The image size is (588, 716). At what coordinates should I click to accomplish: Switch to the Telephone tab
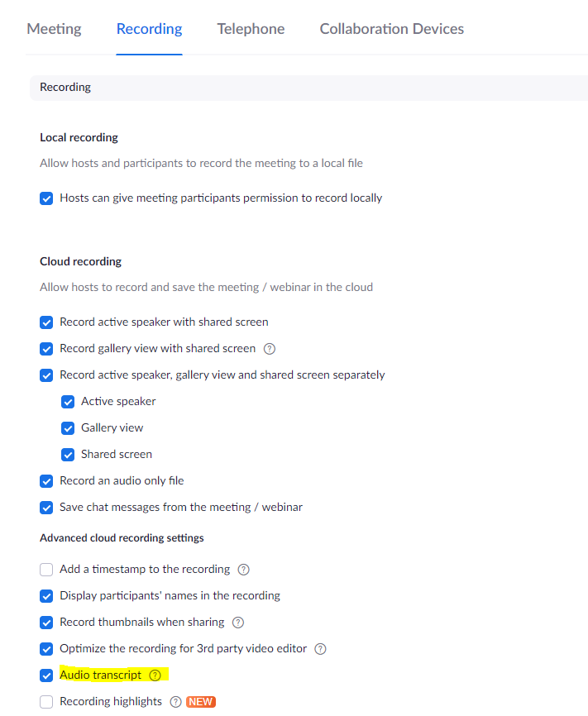pos(251,29)
